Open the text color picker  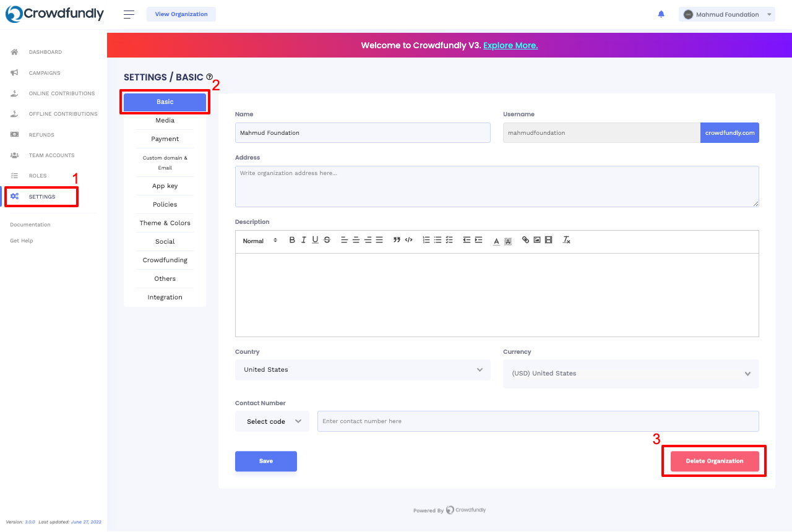[x=496, y=241]
